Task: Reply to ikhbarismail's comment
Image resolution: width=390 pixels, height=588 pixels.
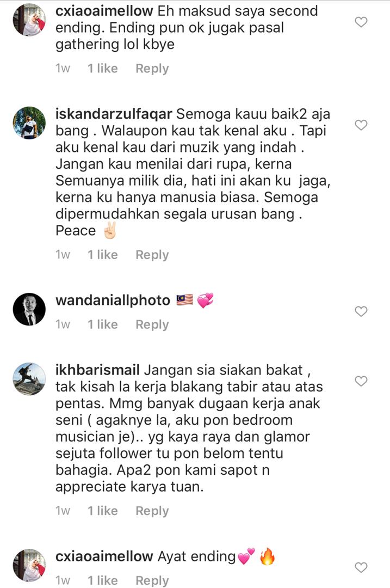Action: tap(152, 511)
